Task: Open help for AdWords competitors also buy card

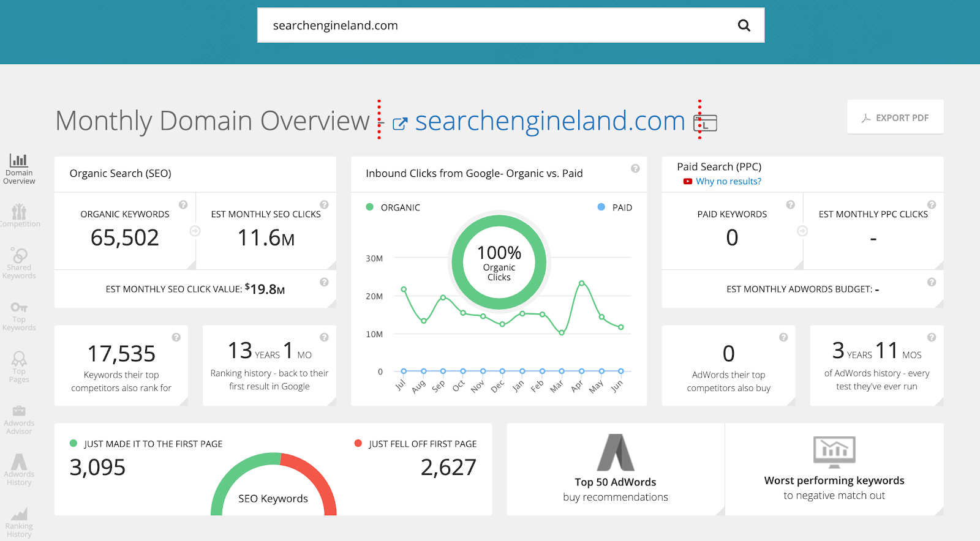Action: [x=783, y=337]
